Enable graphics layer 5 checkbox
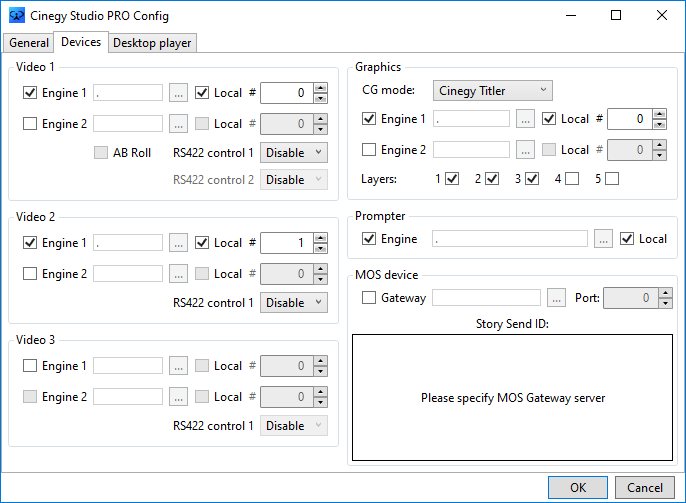The height and width of the screenshot is (503, 686). pos(612,178)
